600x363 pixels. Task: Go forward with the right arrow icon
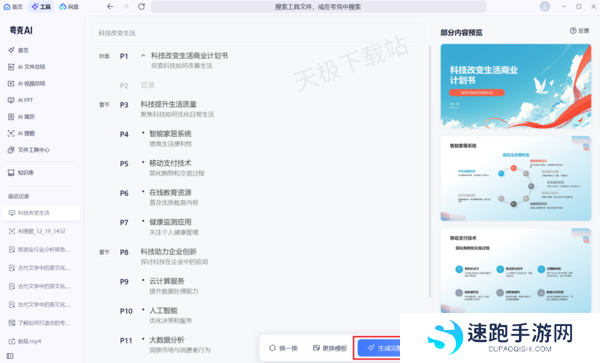tap(126, 7)
